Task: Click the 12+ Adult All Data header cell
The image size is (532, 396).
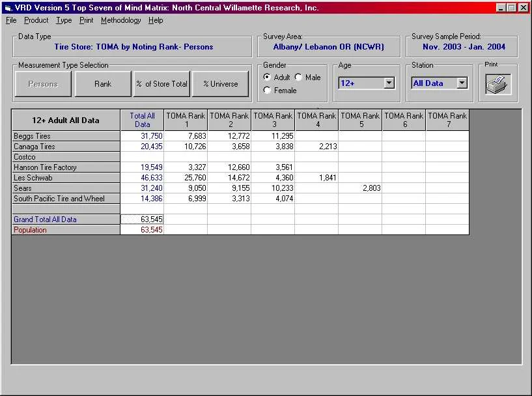Action: (x=66, y=120)
